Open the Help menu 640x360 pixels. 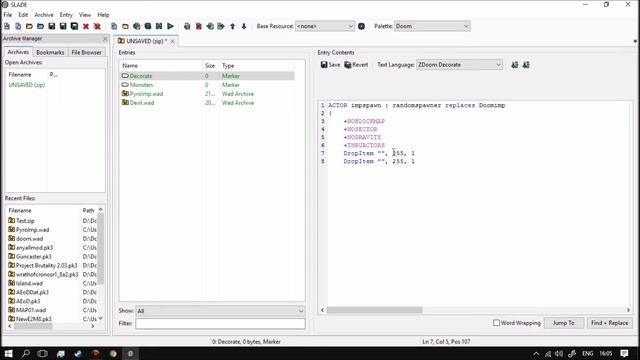coord(103,15)
